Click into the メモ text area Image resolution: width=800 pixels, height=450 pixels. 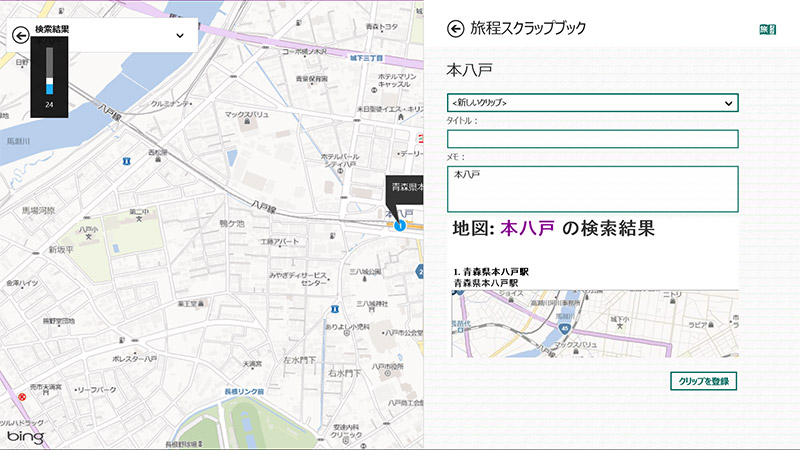[x=592, y=188]
